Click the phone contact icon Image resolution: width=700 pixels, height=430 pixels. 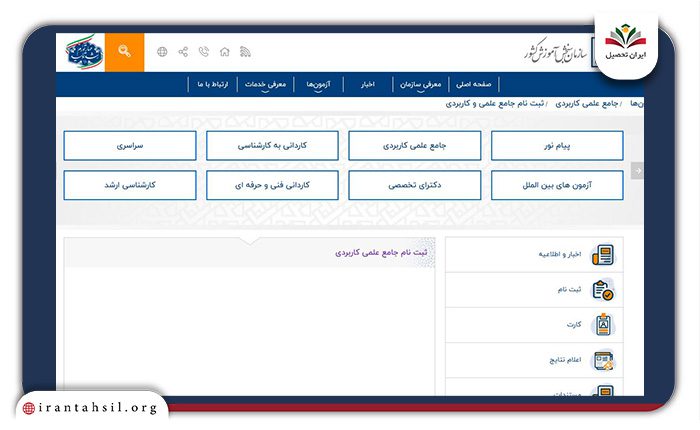click(x=204, y=52)
